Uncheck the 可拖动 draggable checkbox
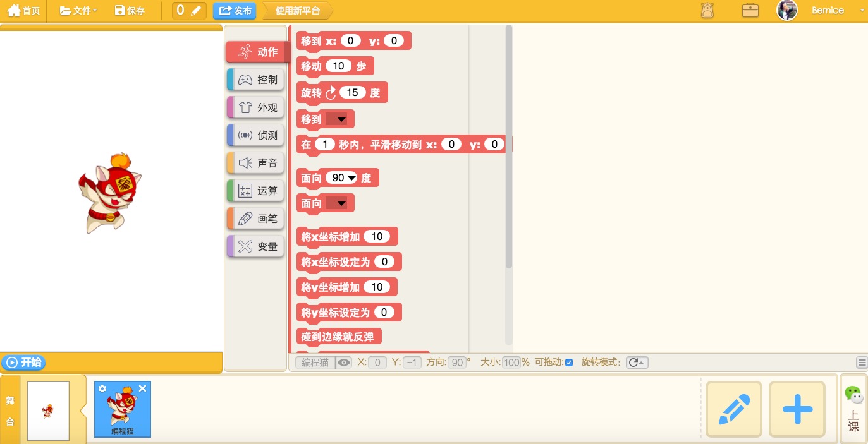868x444 pixels. coord(569,363)
